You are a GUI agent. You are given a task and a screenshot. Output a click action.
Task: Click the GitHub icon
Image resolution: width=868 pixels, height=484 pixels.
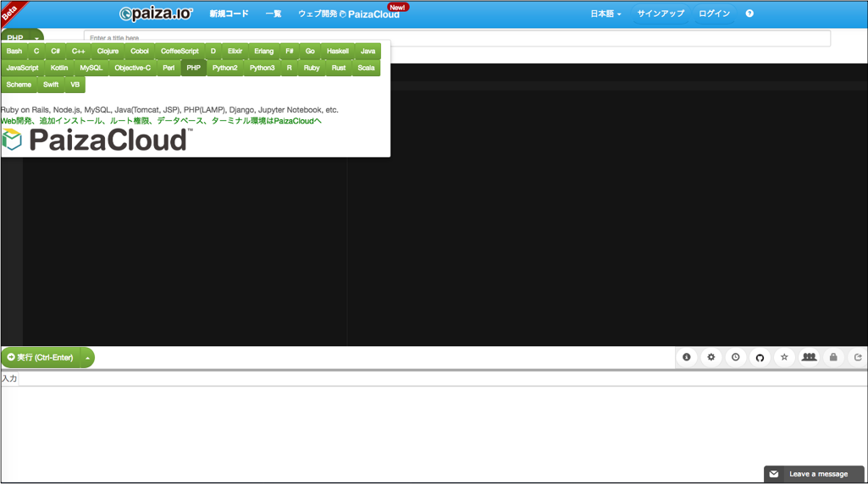point(760,357)
